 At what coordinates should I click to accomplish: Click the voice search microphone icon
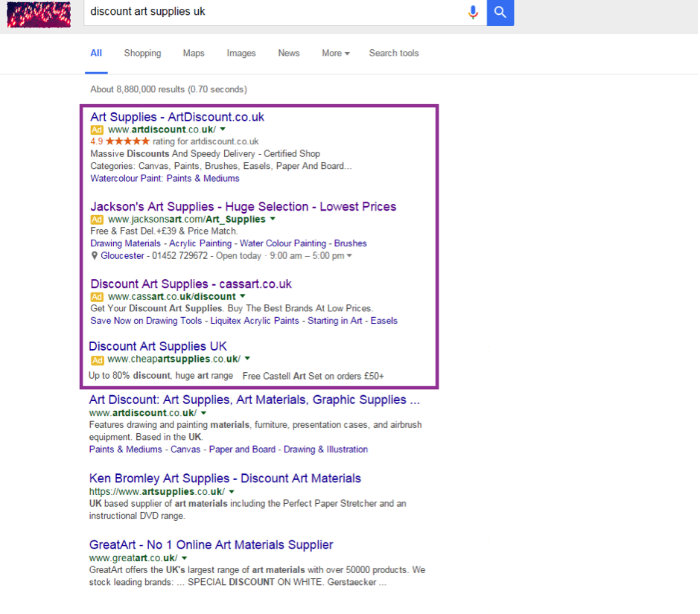coord(473,12)
